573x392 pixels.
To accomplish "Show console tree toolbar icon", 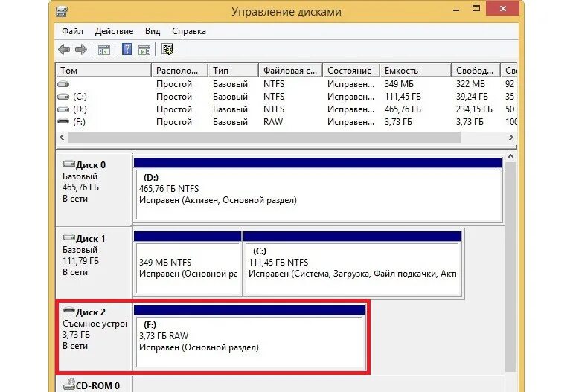I will [104, 50].
